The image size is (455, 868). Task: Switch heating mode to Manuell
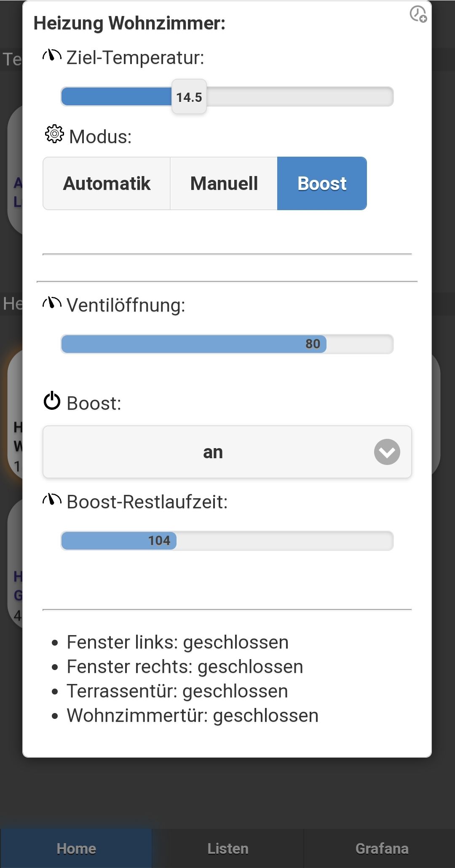pyautogui.click(x=224, y=184)
